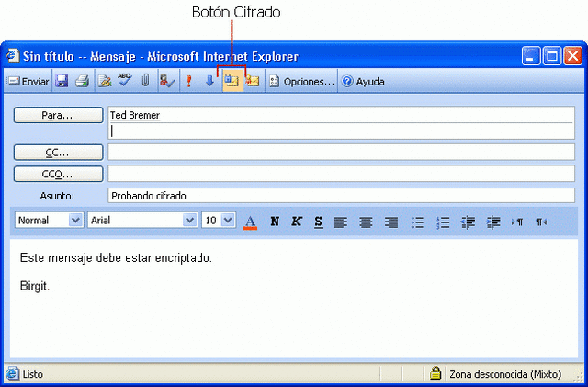This screenshot has height=387, width=588.
Task: Print the message using printer icon
Action: click(82, 81)
